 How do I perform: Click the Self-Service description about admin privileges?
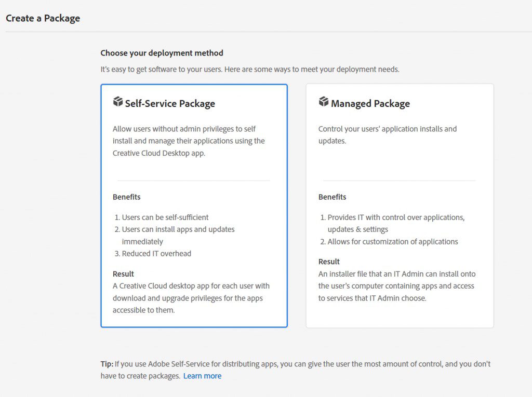pos(189,141)
